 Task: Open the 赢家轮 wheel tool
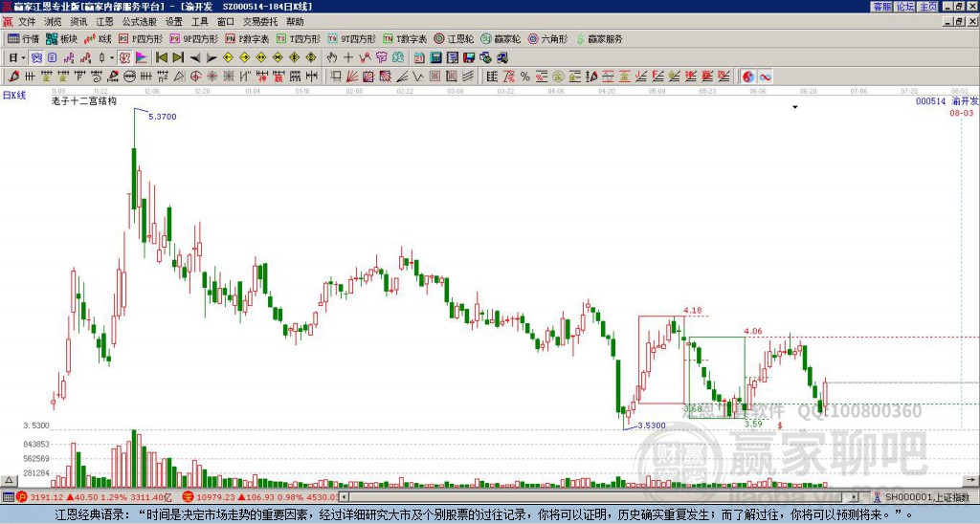501,38
